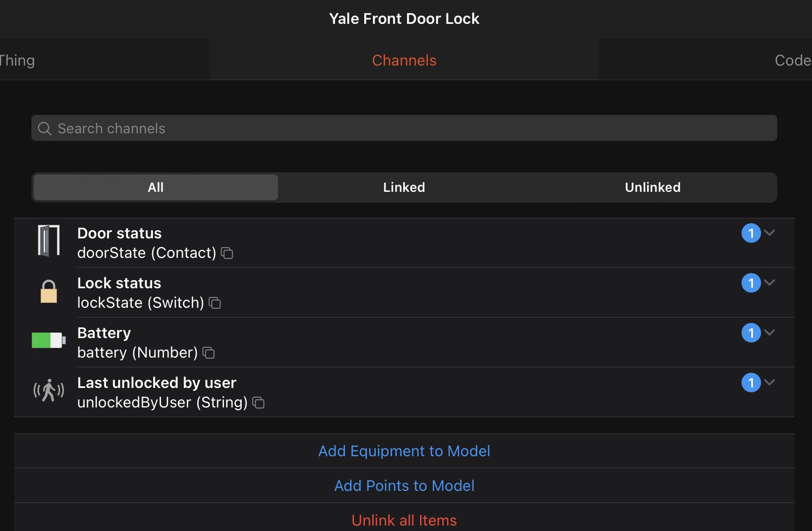Copy the battery channel ID
This screenshot has height=531, width=812.
[x=209, y=353]
